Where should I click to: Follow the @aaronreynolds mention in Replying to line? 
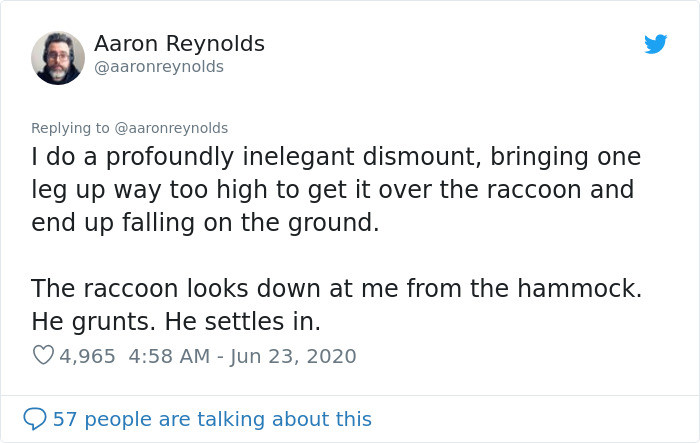point(172,128)
